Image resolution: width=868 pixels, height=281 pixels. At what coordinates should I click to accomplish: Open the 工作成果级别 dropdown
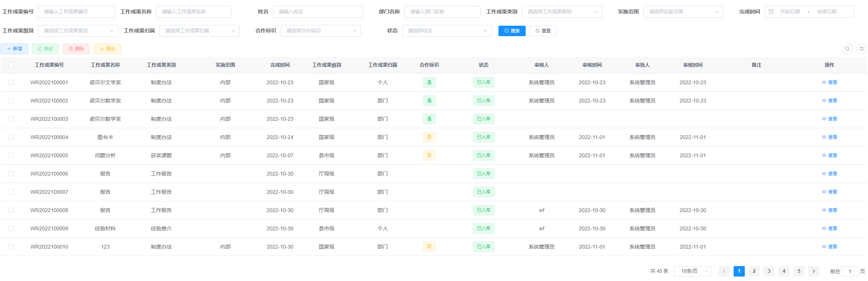click(x=78, y=31)
